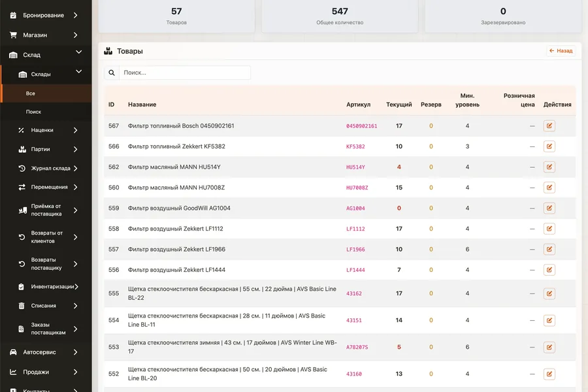
Task: Expand the Возвраты поставщику chevron
Action: [x=75, y=264]
